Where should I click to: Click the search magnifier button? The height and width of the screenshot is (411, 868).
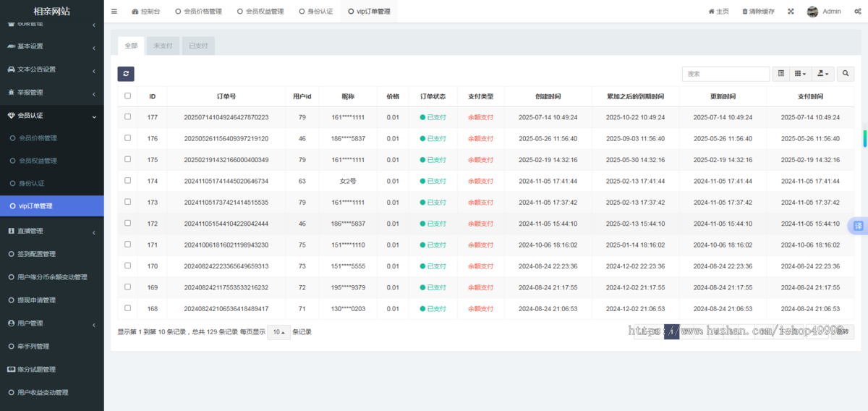coord(846,74)
